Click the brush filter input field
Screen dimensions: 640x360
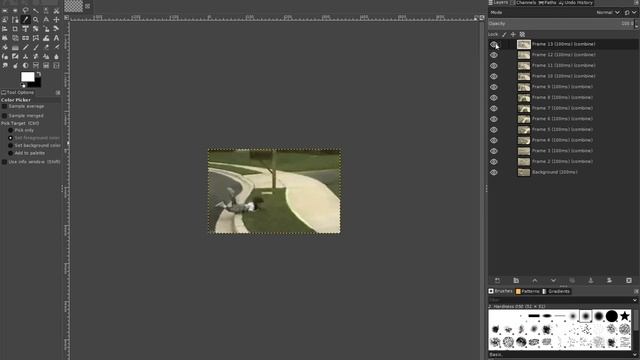[x=559, y=300]
